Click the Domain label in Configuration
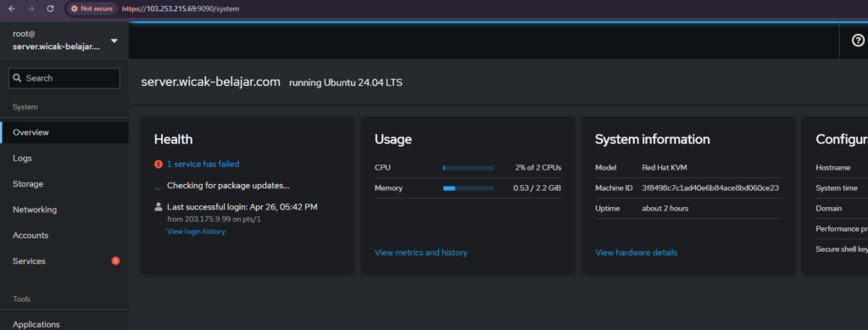 (x=829, y=209)
